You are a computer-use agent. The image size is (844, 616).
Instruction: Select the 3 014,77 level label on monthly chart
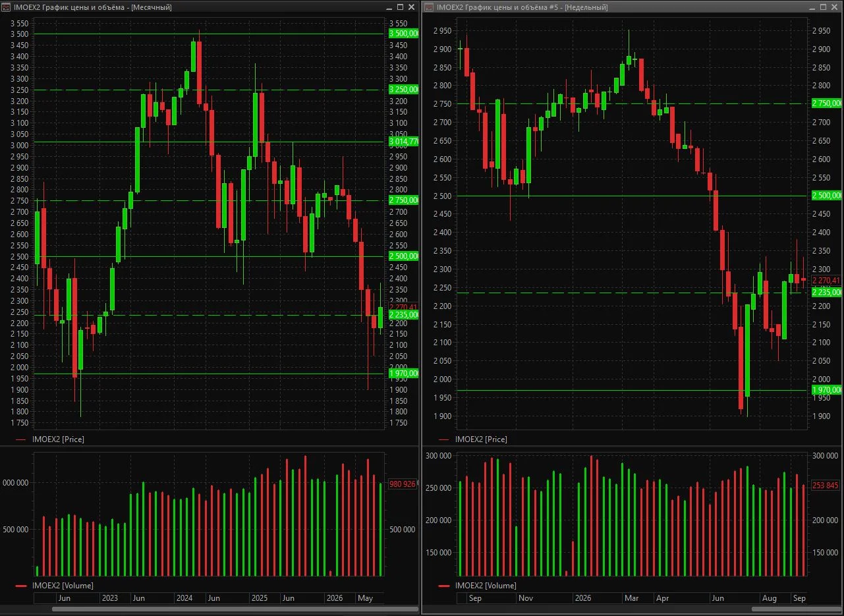pos(403,142)
